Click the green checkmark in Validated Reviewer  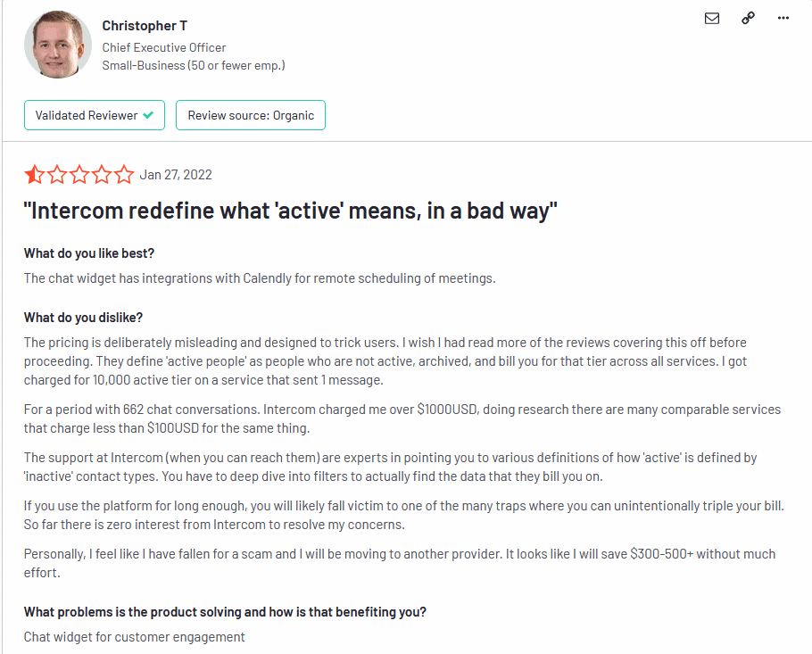pos(148,115)
